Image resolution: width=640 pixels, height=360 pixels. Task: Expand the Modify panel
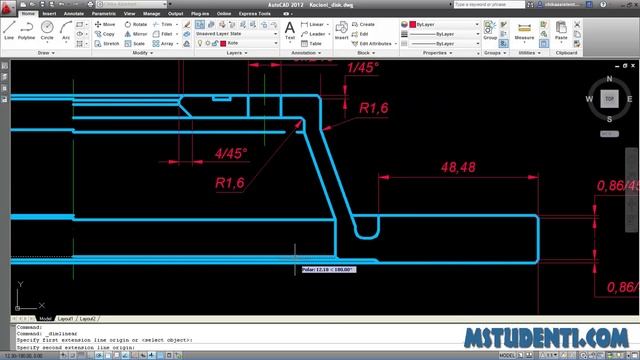(x=143, y=53)
